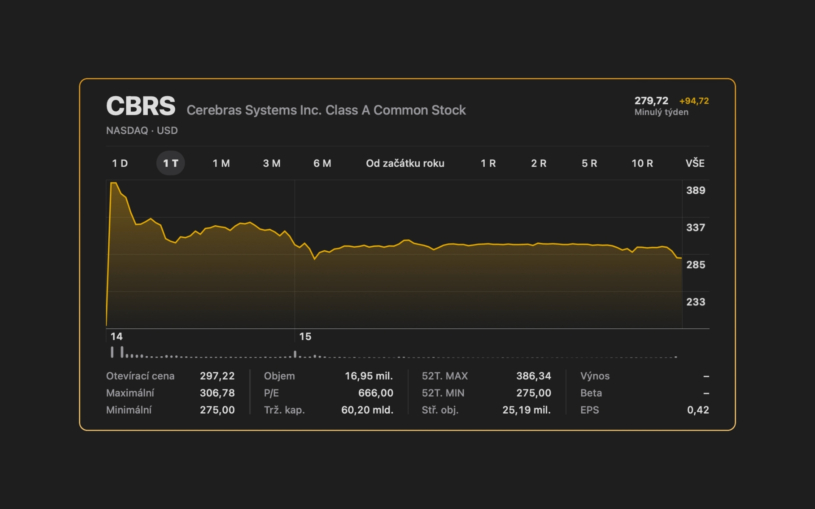Show the 10 R range

coord(642,163)
